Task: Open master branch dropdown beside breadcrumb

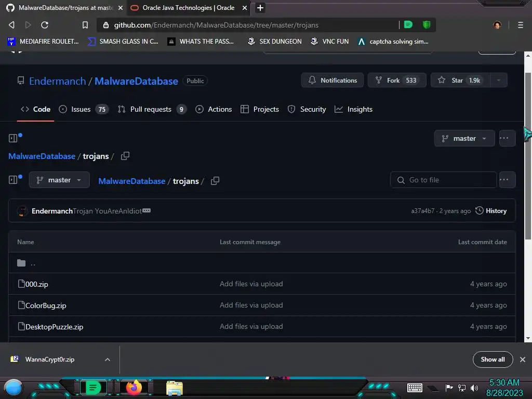Action: click(59, 180)
